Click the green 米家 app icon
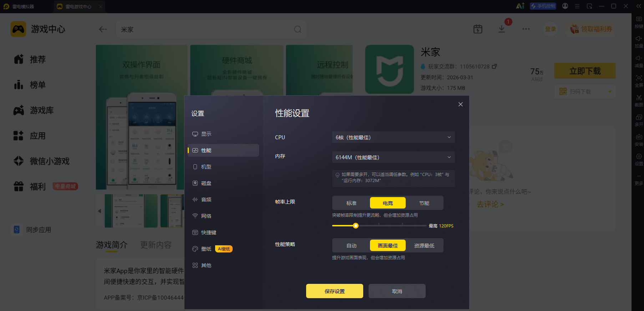 click(390, 69)
